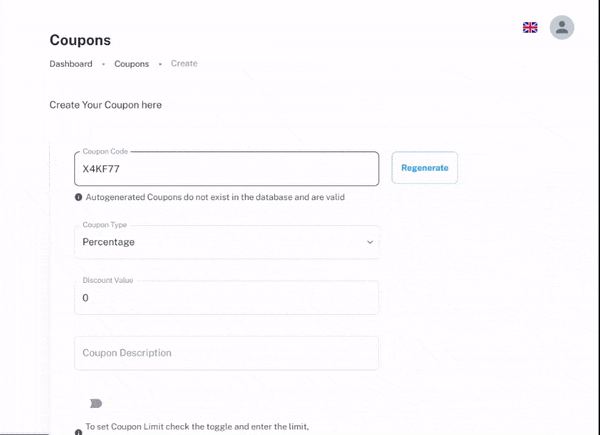Click the Coupon Limit instruction text

pos(197,427)
